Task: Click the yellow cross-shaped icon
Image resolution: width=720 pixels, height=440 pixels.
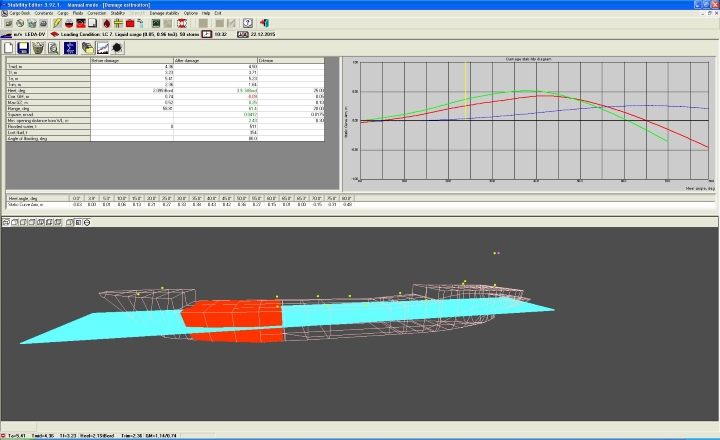Action: click(118, 23)
